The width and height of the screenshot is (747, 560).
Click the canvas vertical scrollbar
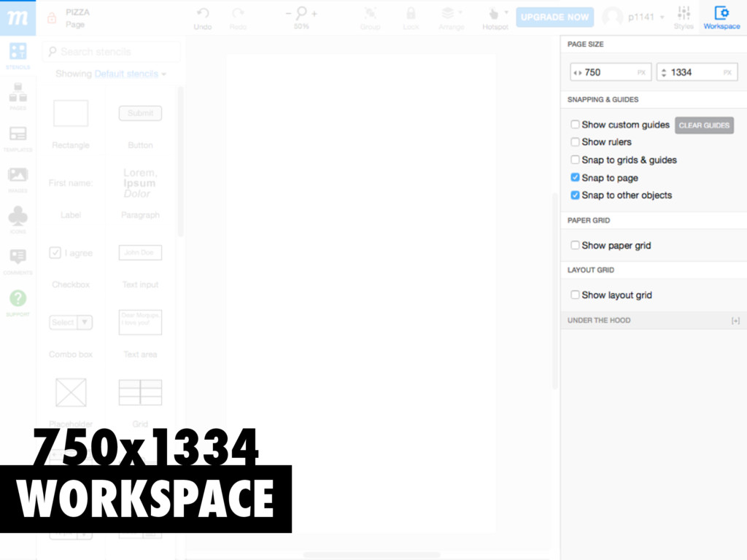pyautogui.click(x=554, y=290)
